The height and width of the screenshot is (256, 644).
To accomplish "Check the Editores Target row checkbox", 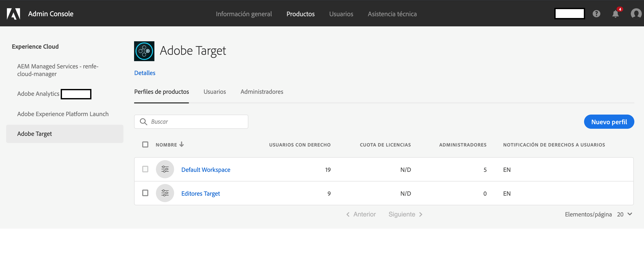I will coord(146,193).
